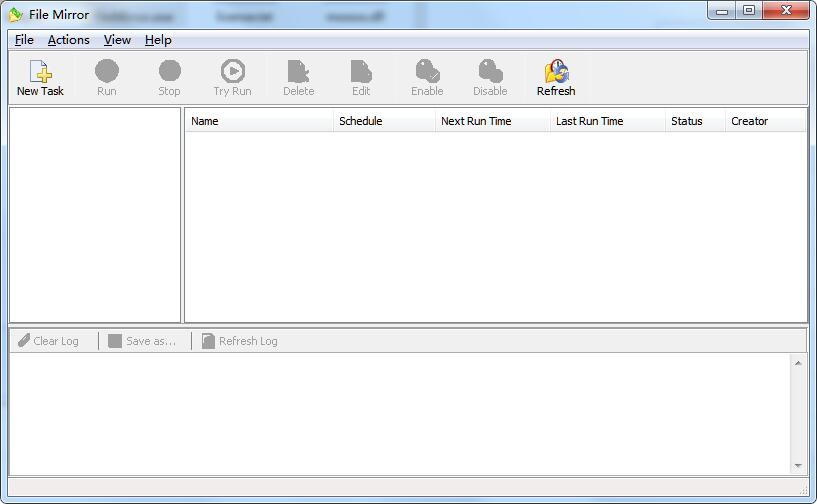
Task: Start a Try Run of the task
Action: pos(232,78)
